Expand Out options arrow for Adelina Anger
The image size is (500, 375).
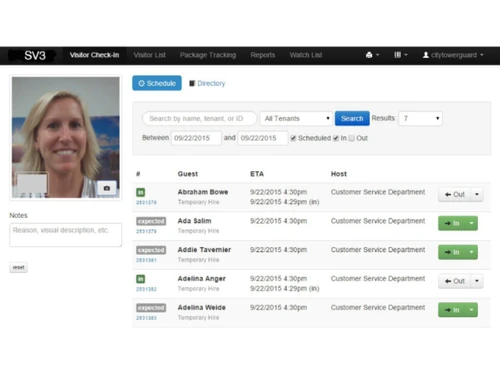[x=477, y=281]
